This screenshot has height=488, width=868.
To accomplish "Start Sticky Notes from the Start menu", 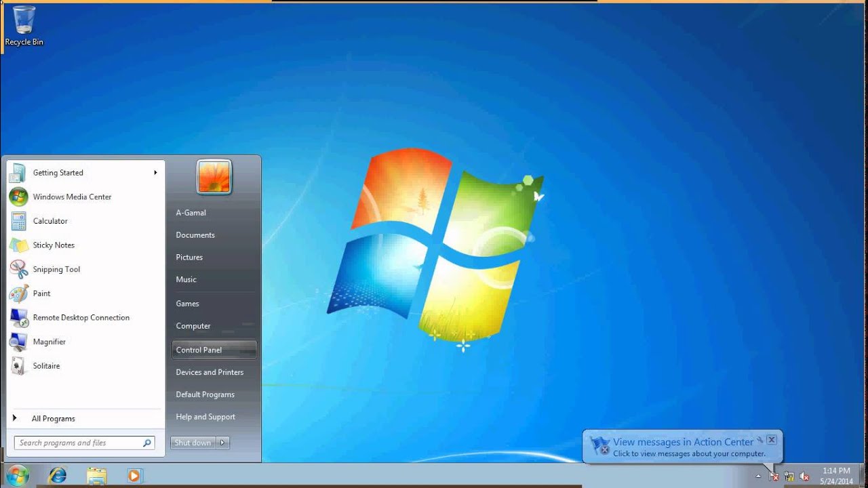I will pyautogui.click(x=85, y=245).
